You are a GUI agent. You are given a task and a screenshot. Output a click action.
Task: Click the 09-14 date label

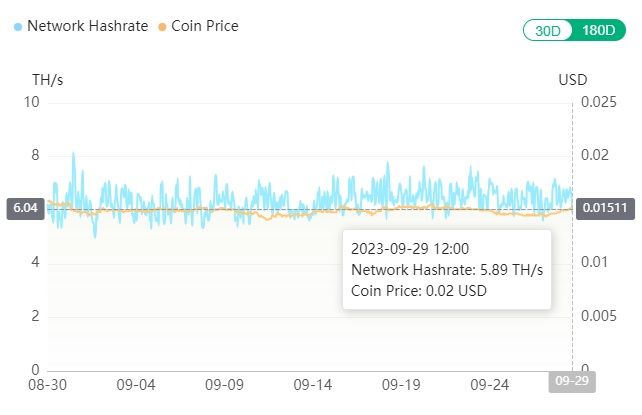point(313,384)
